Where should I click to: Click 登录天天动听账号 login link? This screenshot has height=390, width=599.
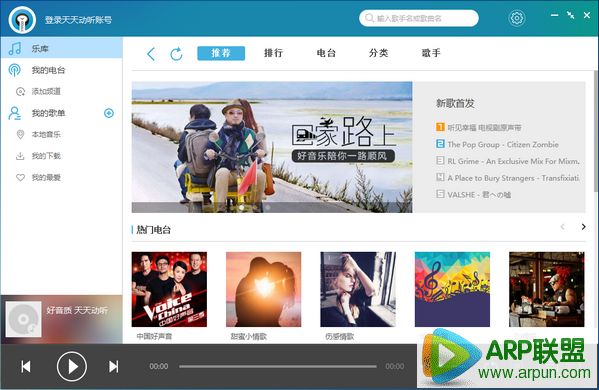(78, 19)
